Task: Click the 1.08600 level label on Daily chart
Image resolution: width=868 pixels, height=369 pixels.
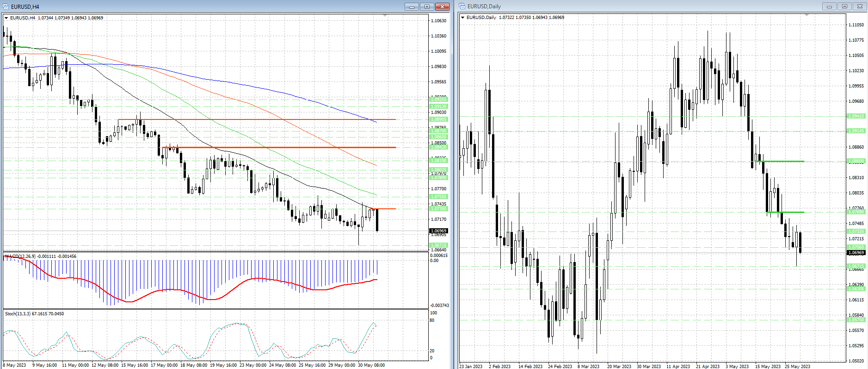Action: point(856,161)
